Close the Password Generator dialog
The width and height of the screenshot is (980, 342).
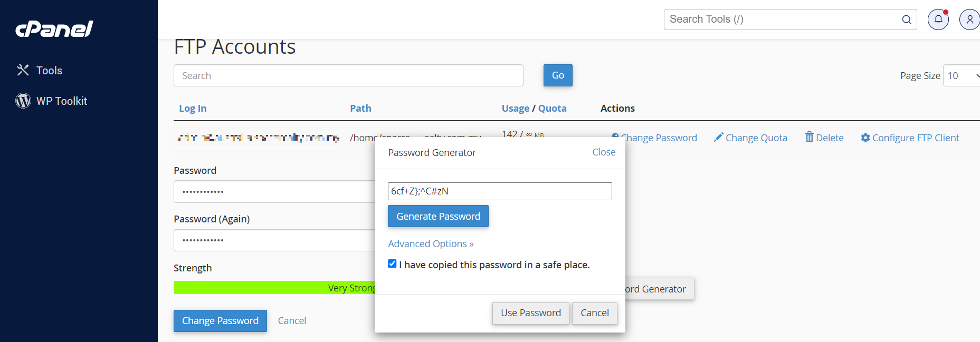click(604, 152)
